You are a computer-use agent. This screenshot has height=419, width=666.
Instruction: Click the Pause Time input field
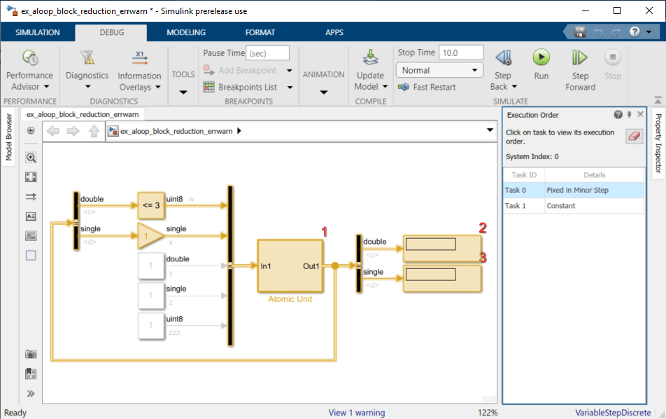click(x=268, y=53)
